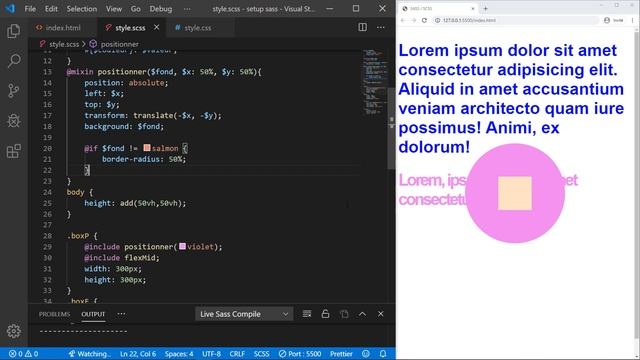Open the Live Sass Compile output dropdown
Image resolution: width=640 pixels, height=360 pixels.
click(x=244, y=314)
